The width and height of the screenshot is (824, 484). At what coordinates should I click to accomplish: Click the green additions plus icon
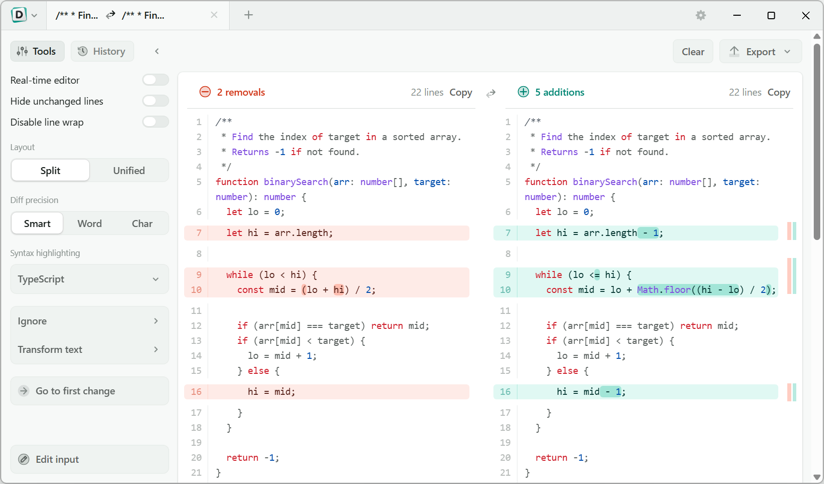(x=523, y=92)
